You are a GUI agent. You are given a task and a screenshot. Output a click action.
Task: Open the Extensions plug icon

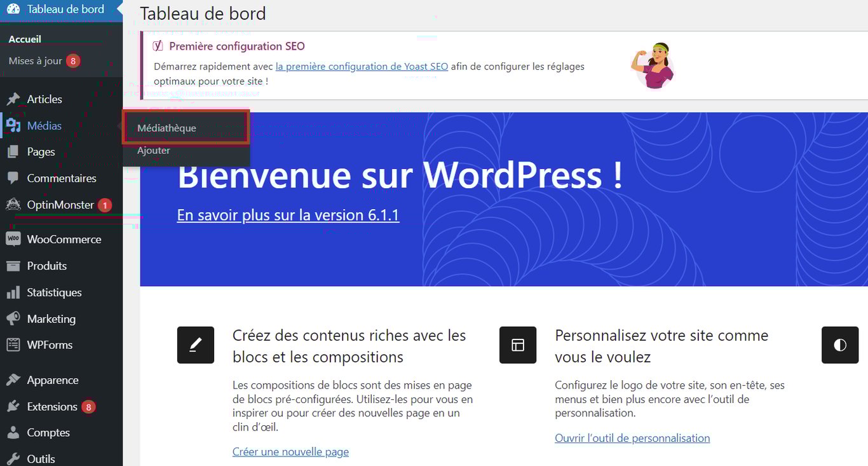(x=15, y=406)
